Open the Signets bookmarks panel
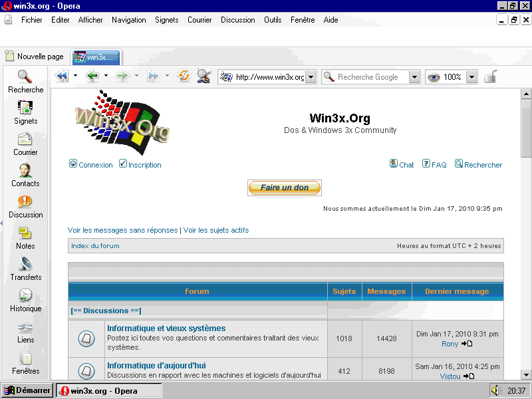This screenshot has width=532, height=399. 25,112
